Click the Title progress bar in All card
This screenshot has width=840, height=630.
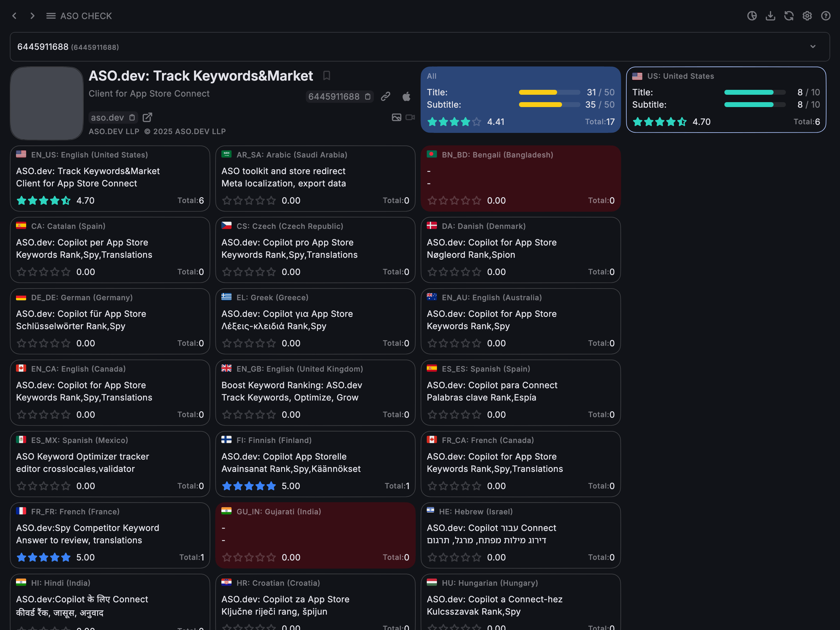click(x=549, y=92)
